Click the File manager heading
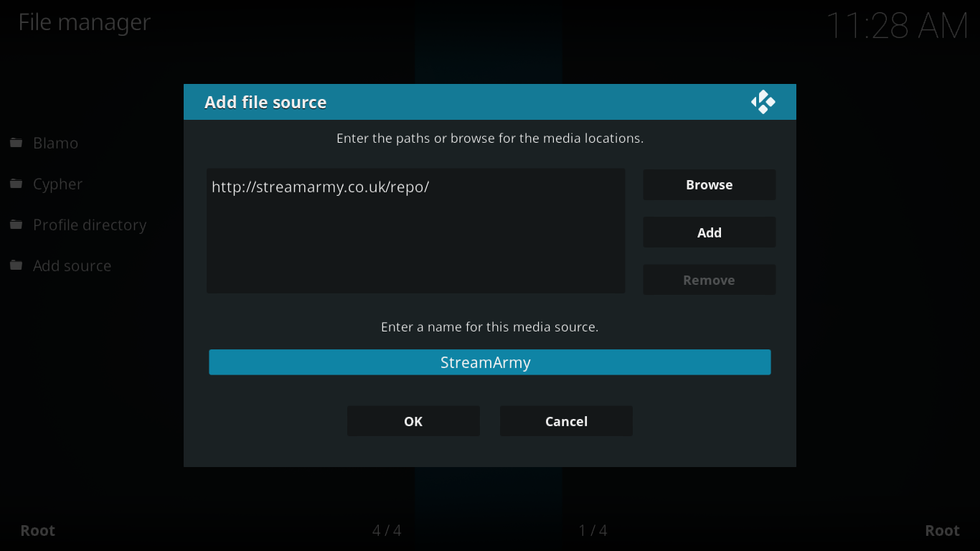Image resolution: width=980 pixels, height=551 pixels. coord(84,22)
